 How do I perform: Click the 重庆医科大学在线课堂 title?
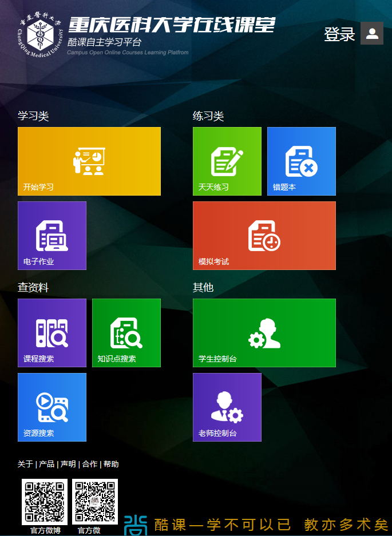171,25
